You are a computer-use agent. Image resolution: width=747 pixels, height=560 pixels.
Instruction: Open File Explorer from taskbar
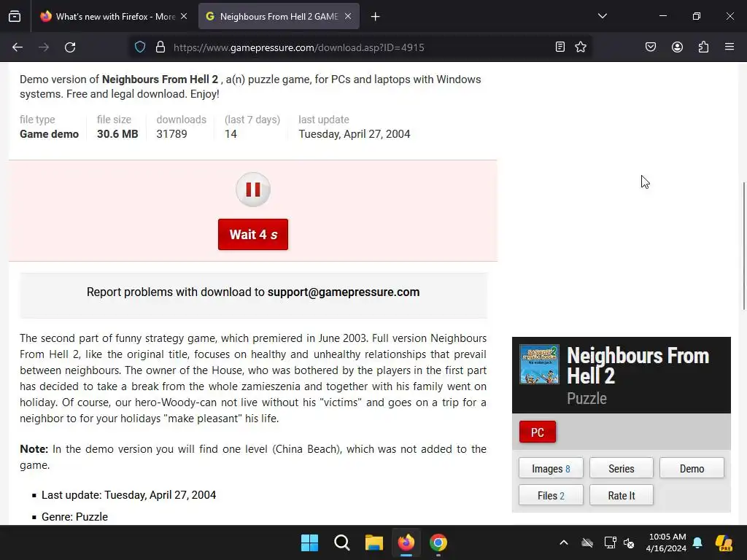click(x=374, y=542)
